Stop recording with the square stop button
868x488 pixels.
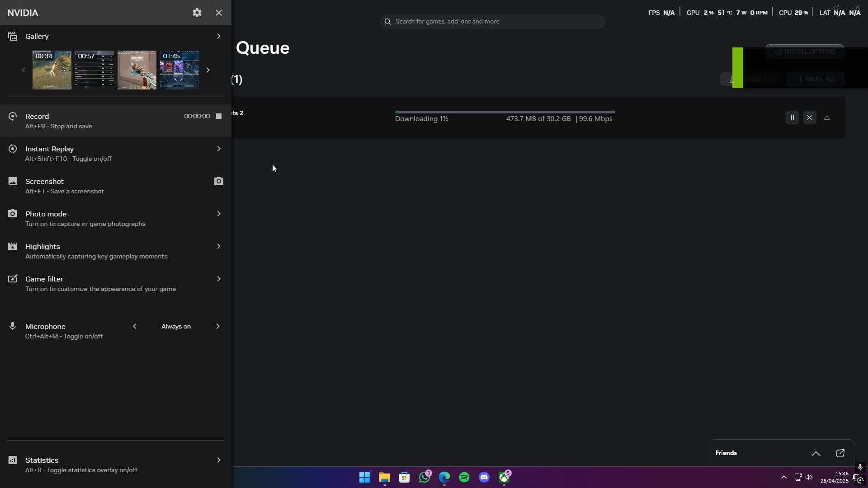pyautogui.click(x=219, y=116)
